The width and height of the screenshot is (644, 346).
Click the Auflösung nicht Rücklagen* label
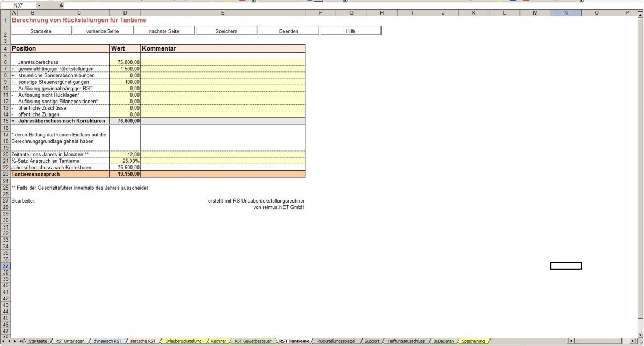coord(49,95)
